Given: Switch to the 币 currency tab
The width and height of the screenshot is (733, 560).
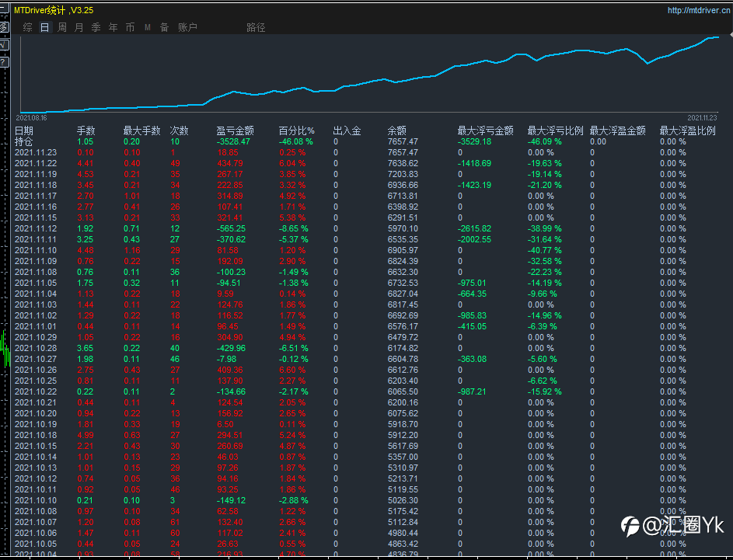Looking at the screenshot, I should [x=130, y=27].
